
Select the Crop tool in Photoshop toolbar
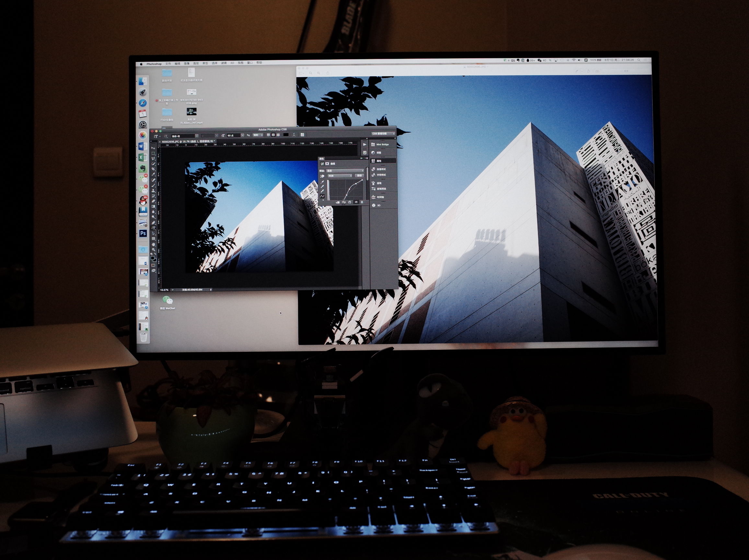[x=153, y=169]
